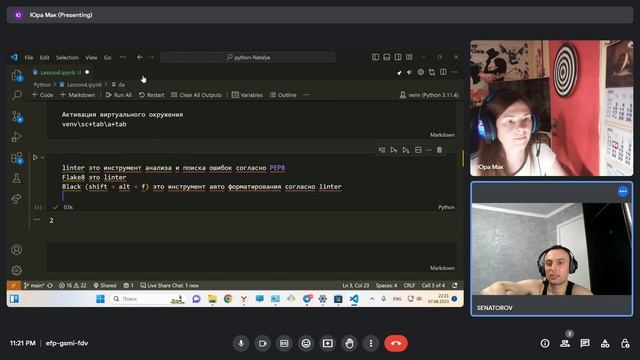The width and height of the screenshot is (640, 360).
Task: Add a new Markdown cell
Action: (78, 95)
